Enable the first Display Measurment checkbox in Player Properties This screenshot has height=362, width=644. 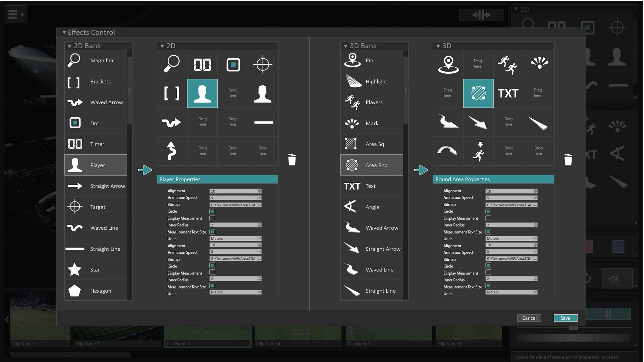coord(212,218)
